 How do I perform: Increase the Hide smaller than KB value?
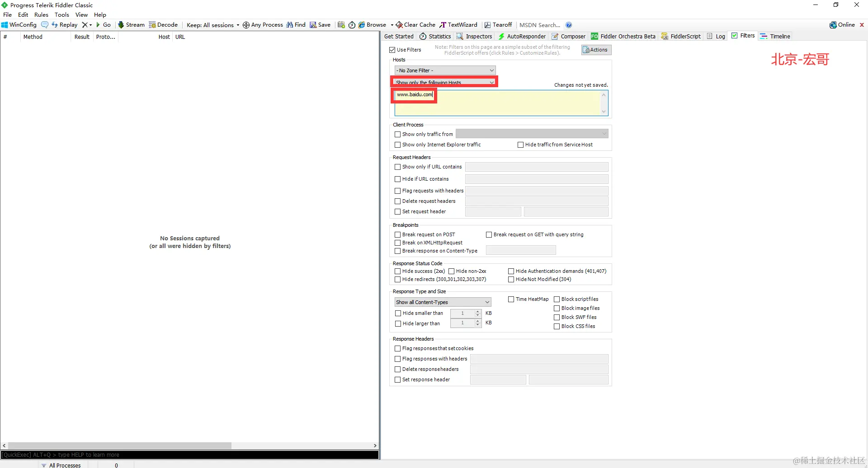[478, 311]
